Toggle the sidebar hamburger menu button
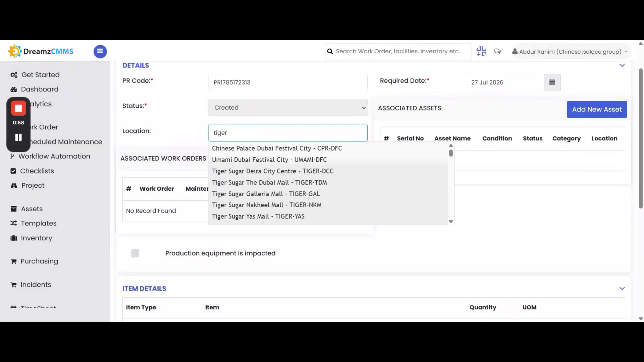This screenshot has height=362, width=644. (x=100, y=51)
